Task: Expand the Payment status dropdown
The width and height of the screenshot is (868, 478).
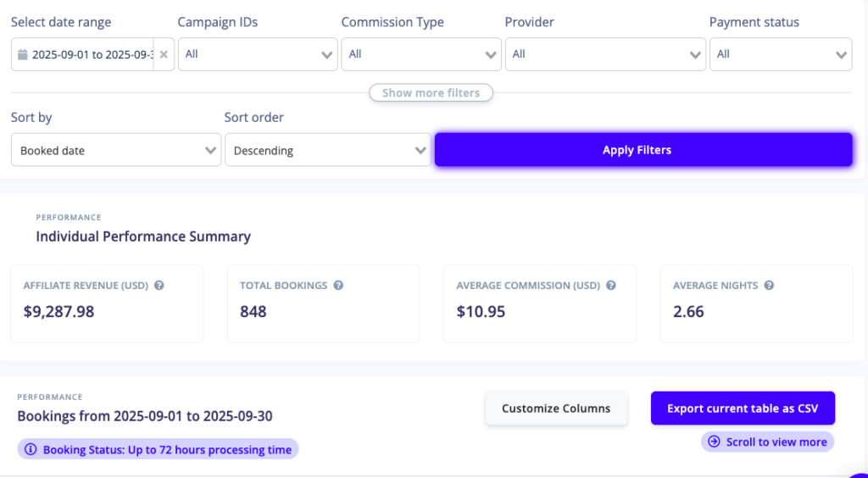Action: point(780,54)
